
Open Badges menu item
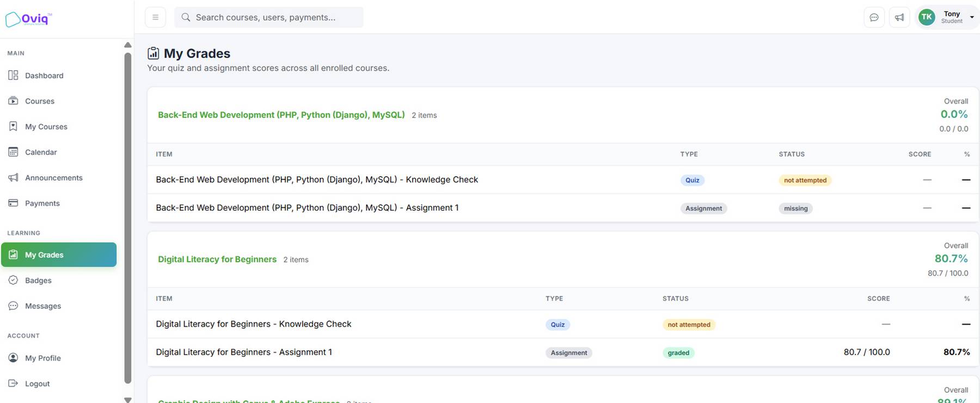click(x=59, y=280)
